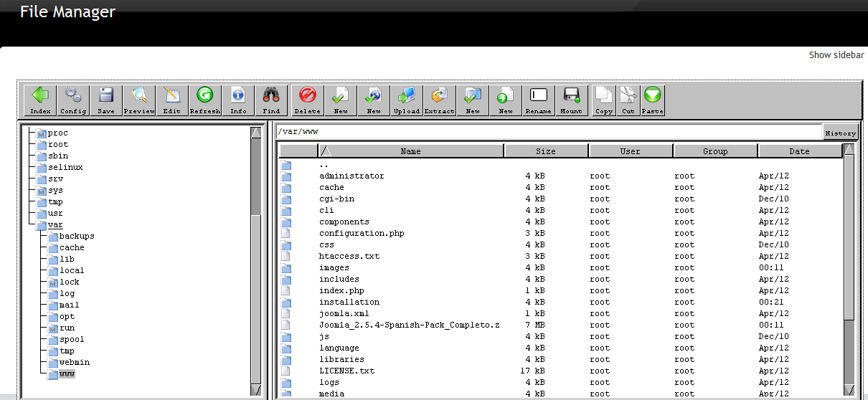
Task: Click the Show sidebar link
Action: coord(836,55)
